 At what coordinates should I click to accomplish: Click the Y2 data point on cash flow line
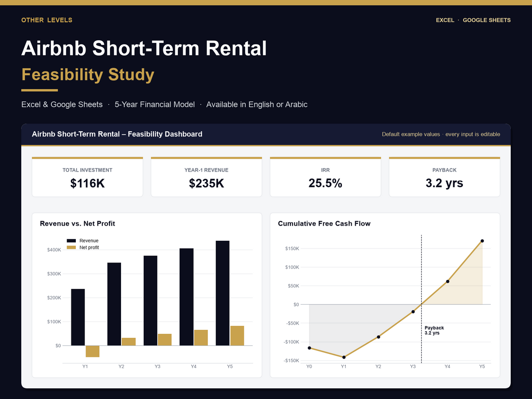[378, 337]
